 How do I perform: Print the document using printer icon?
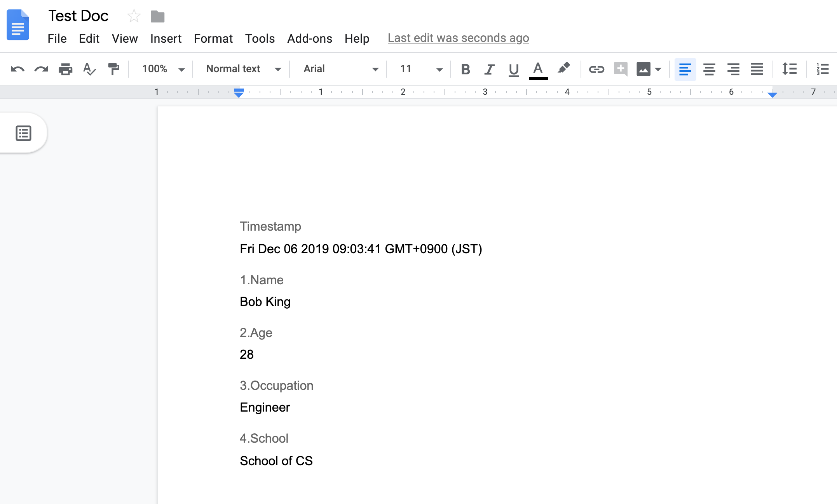pyautogui.click(x=65, y=69)
